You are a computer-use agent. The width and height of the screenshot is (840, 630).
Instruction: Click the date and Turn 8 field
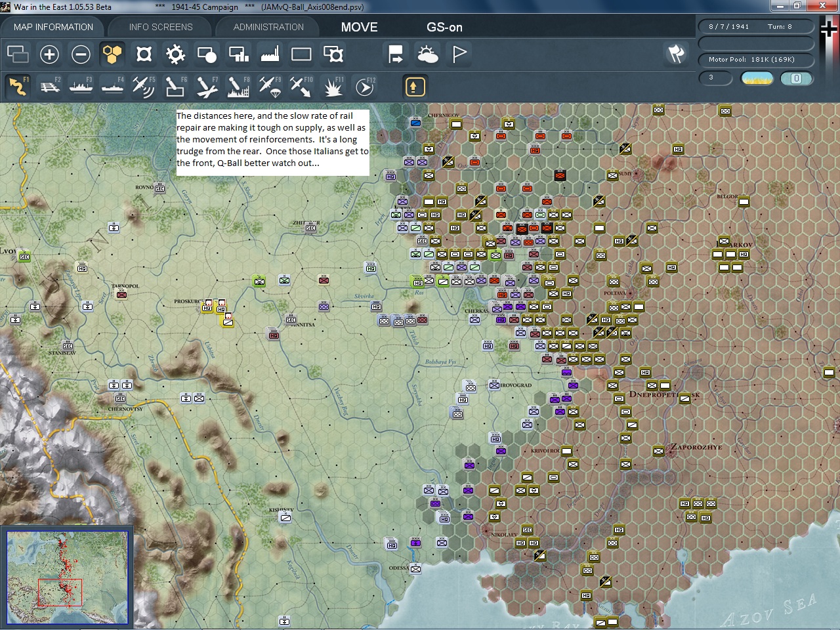[x=756, y=26]
